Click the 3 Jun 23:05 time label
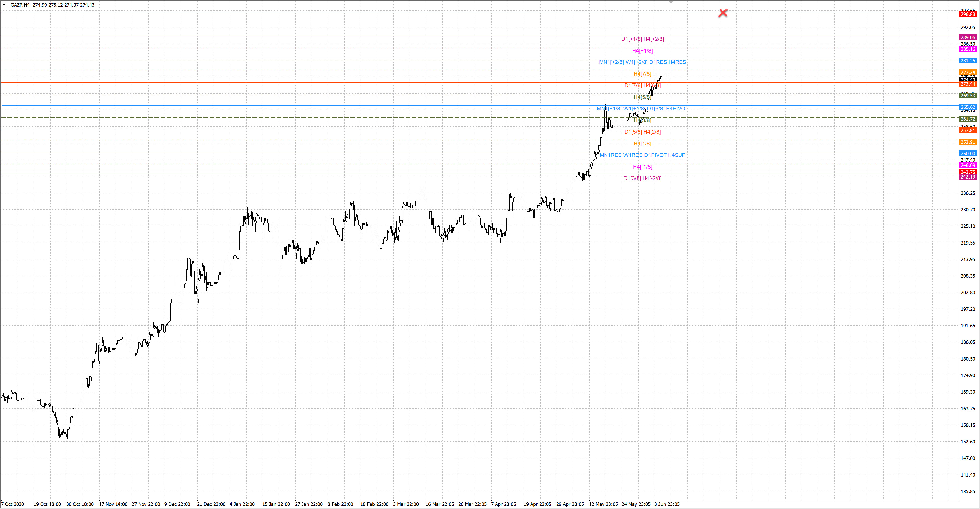Screen dimensions: 980x509 tap(667, 504)
